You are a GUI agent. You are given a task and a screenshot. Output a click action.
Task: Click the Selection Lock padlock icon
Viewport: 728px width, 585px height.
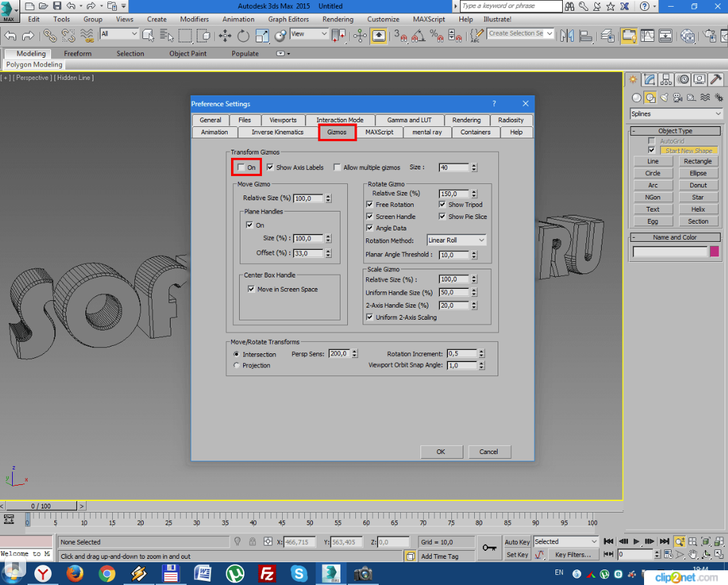[x=252, y=541]
